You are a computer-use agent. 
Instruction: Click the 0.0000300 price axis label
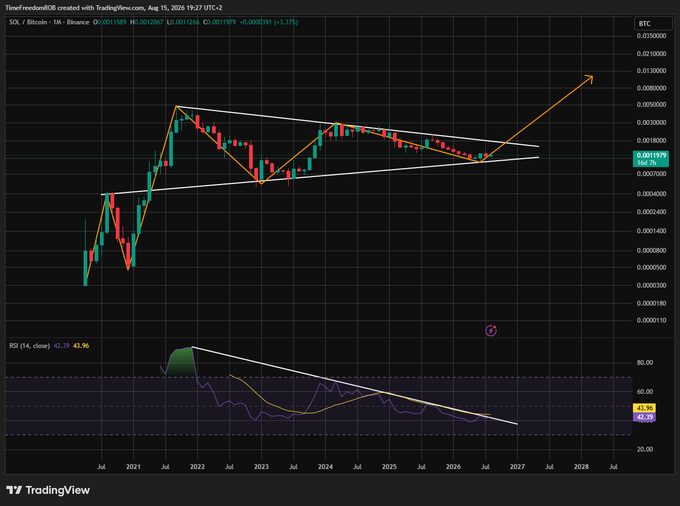(651, 285)
